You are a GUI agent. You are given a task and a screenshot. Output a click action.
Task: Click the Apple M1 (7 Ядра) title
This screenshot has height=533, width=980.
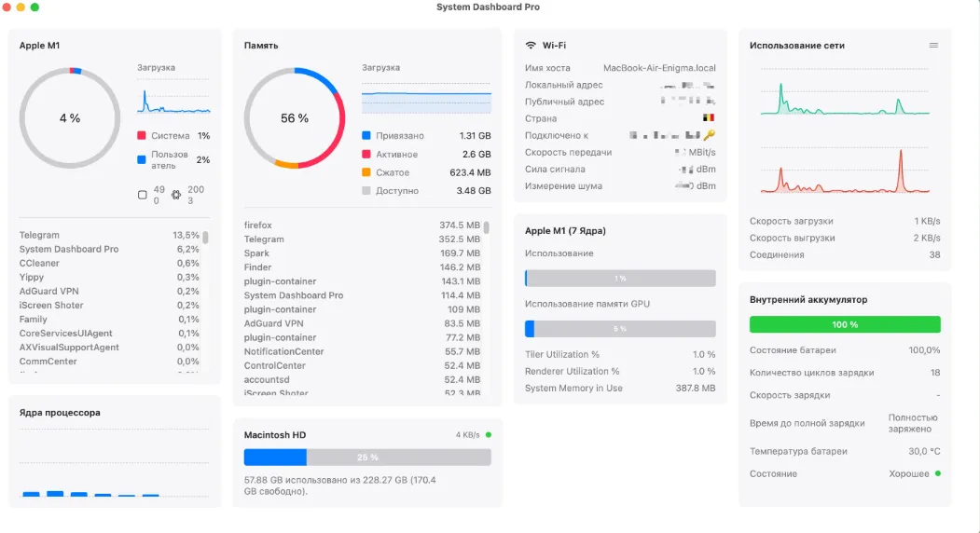[x=565, y=230]
